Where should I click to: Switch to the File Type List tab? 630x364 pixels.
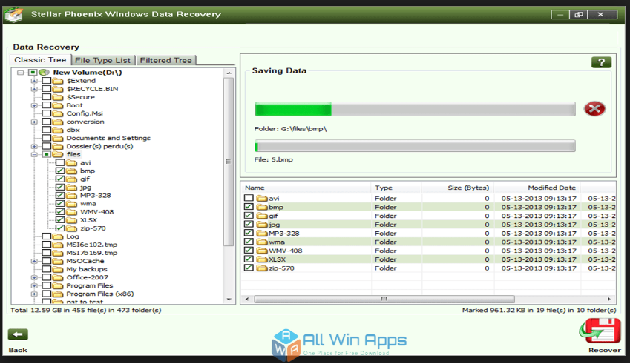103,60
